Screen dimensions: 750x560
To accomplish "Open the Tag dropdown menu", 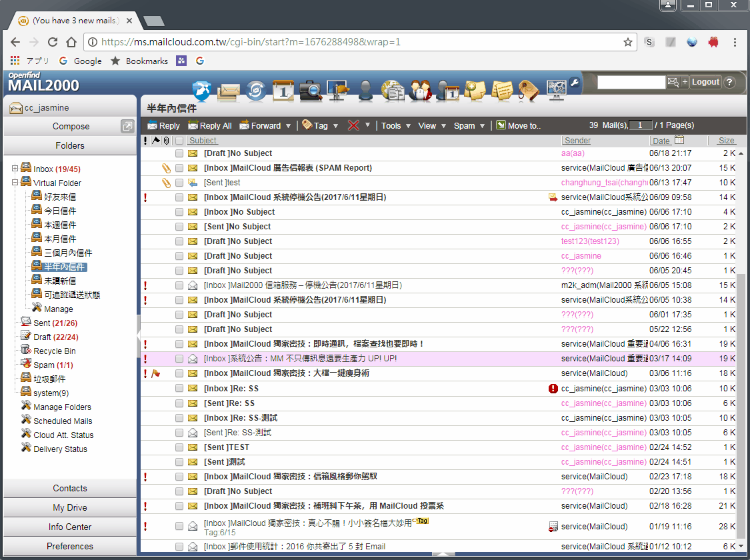I will 335,126.
